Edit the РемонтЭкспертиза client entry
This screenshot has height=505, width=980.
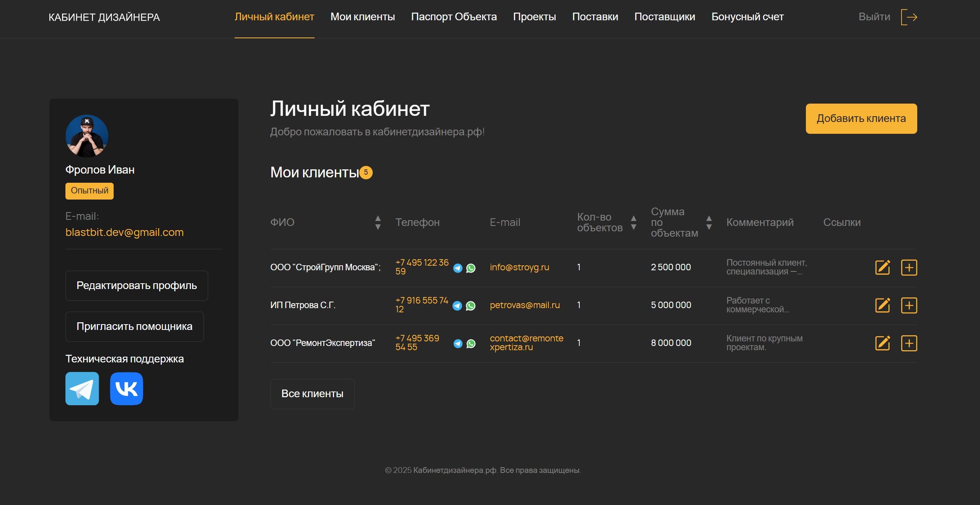coord(882,343)
